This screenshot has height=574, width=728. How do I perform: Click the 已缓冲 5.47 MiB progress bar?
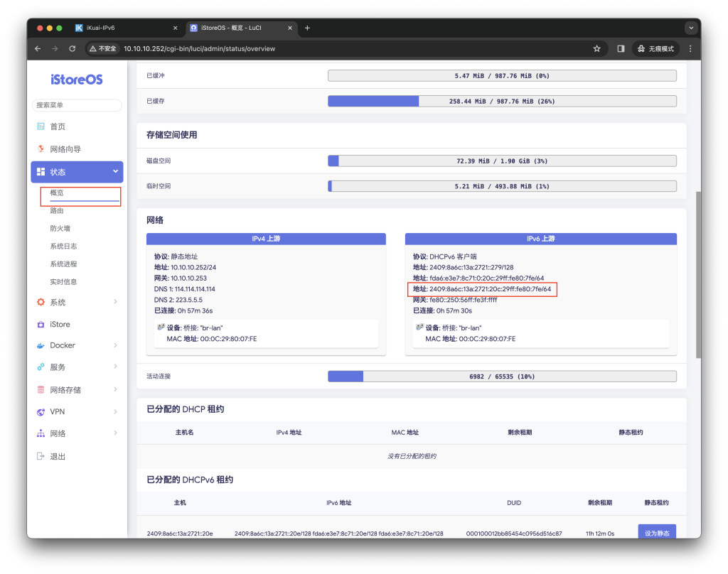pyautogui.click(x=503, y=75)
